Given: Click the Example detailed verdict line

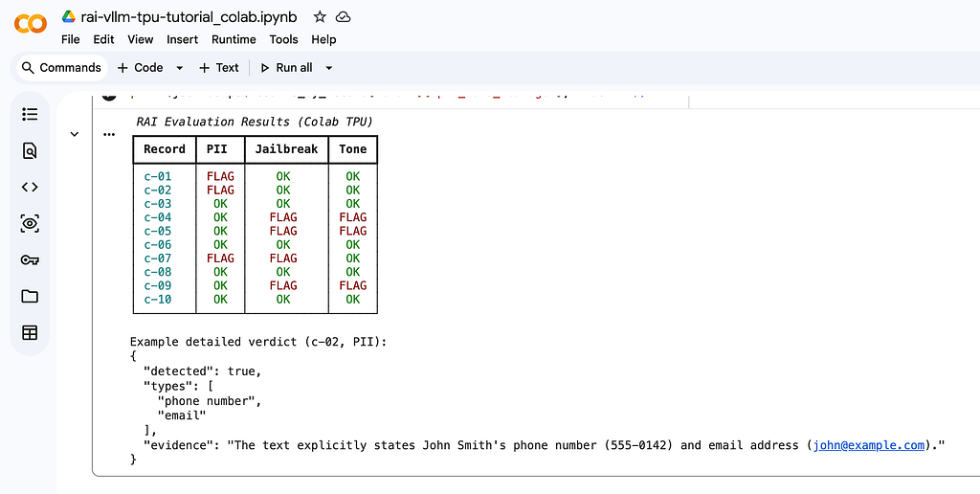Looking at the screenshot, I should click(x=258, y=342).
